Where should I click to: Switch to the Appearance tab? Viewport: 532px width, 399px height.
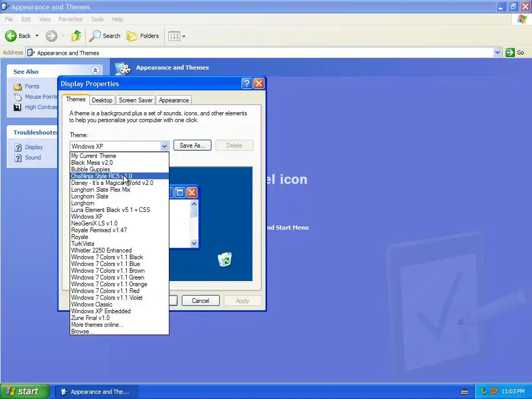pyautogui.click(x=174, y=100)
